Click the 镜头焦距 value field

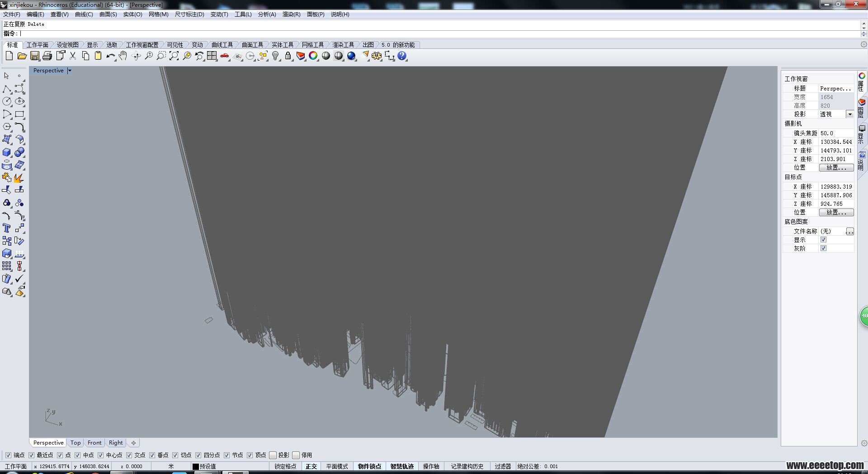click(836, 133)
